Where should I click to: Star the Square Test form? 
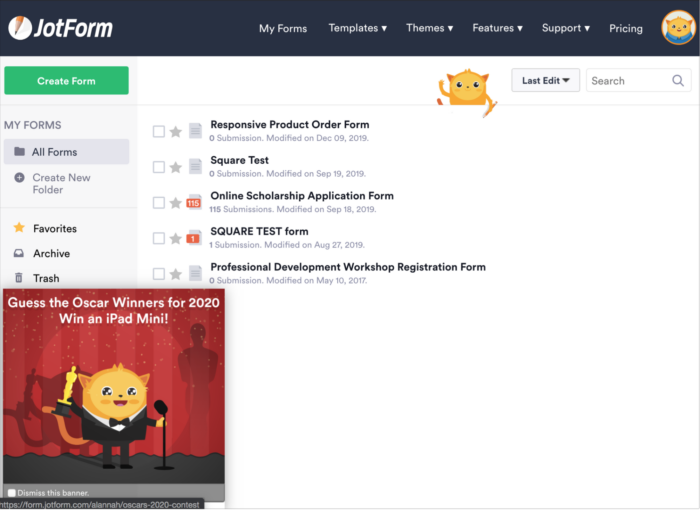coord(176,167)
